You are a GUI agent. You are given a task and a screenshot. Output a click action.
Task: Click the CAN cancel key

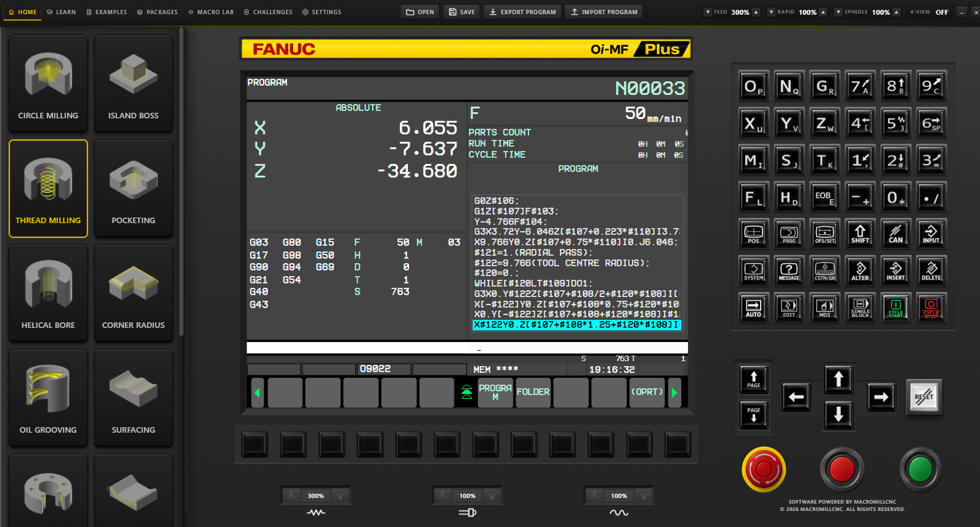896,234
